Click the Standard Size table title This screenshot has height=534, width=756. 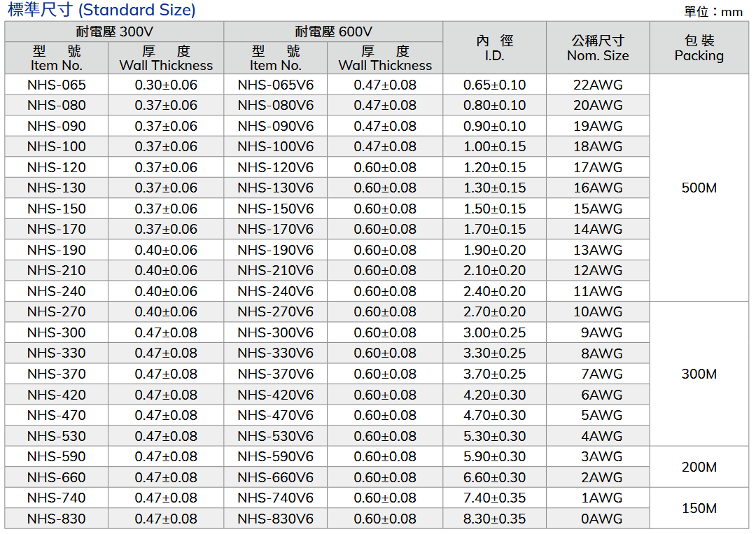tap(102, 10)
